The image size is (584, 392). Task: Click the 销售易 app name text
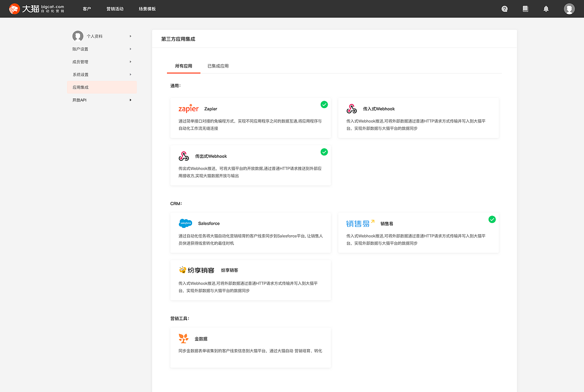387,224
